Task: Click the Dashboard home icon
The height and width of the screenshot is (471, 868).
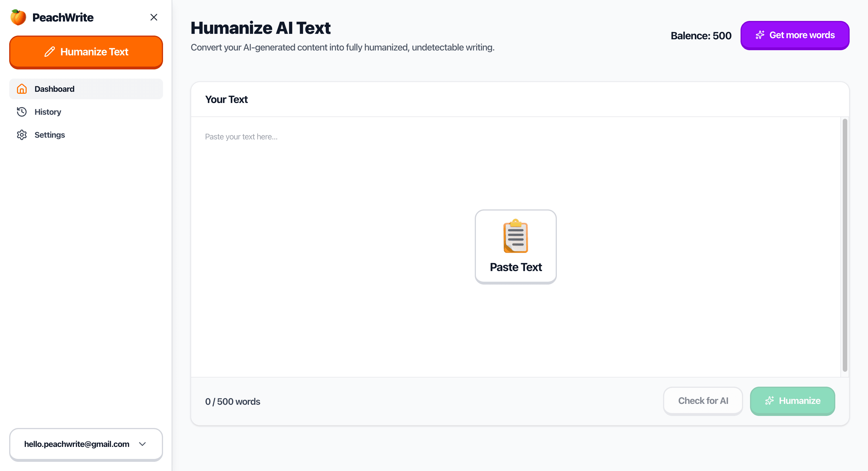Action: (x=22, y=89)
